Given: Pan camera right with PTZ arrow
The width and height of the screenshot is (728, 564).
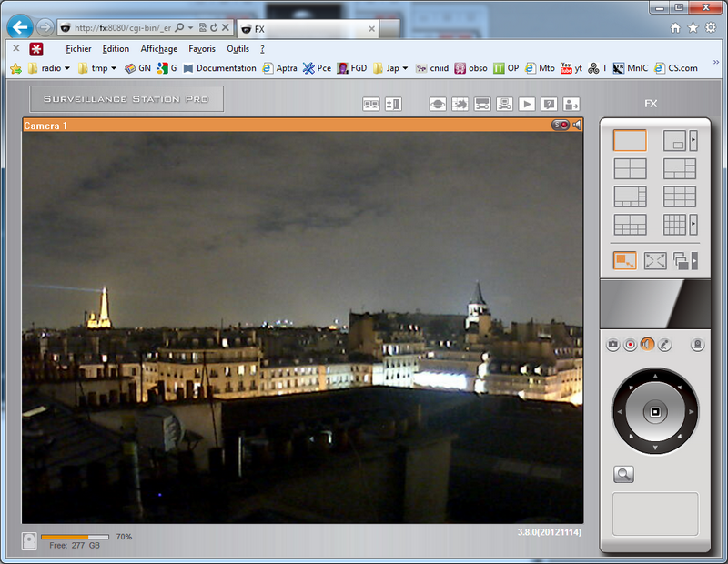Looking at the screenshot, I should coord(691,412).
